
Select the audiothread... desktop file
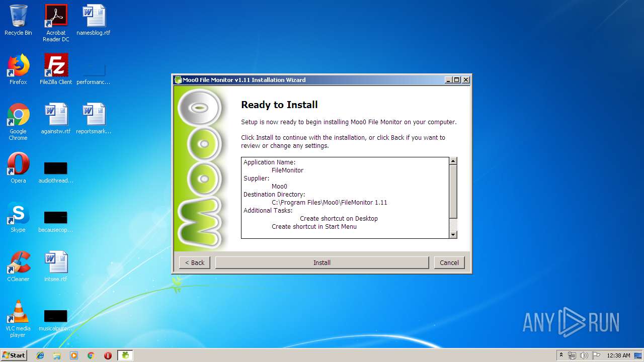tap(56, 171)
